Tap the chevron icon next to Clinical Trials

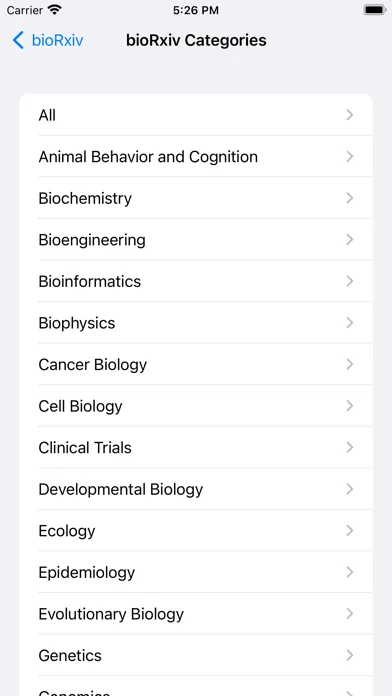pyautogui.click(x=350, y=447)
